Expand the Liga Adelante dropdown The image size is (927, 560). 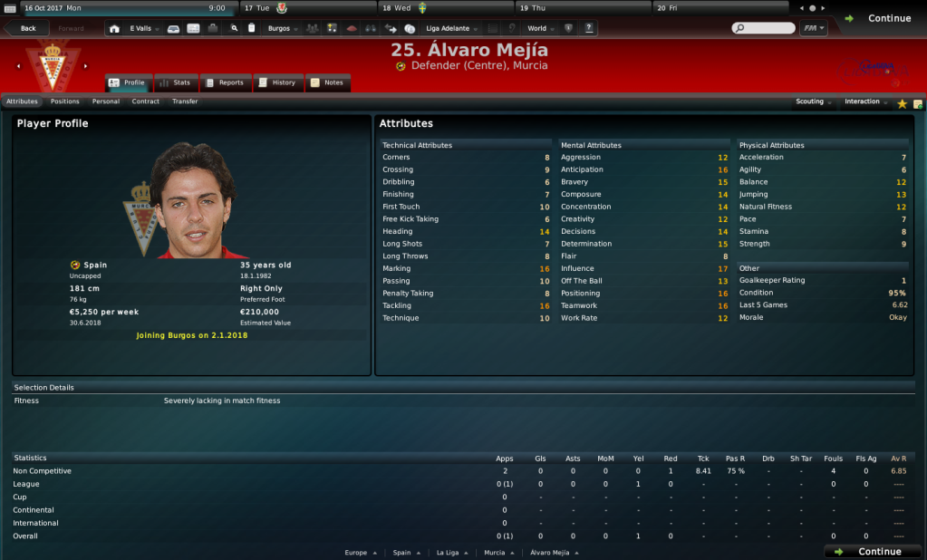point(451,28)
